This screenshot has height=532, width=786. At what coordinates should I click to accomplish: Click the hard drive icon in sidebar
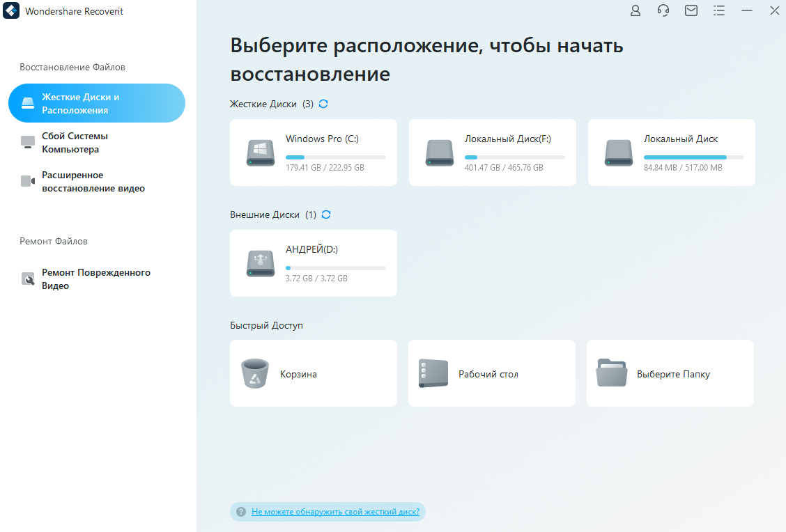(28, 103)
